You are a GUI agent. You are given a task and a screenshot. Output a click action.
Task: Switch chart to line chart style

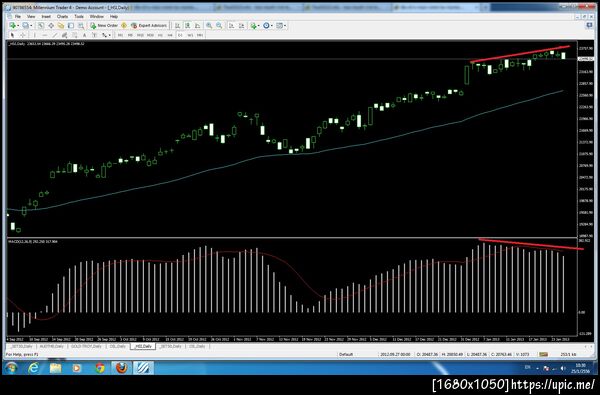[x=197, y=25]
